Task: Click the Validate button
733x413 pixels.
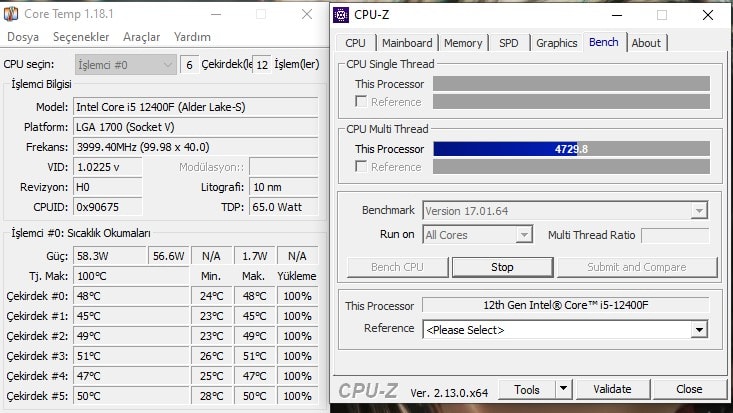Action: click(612, 389)
